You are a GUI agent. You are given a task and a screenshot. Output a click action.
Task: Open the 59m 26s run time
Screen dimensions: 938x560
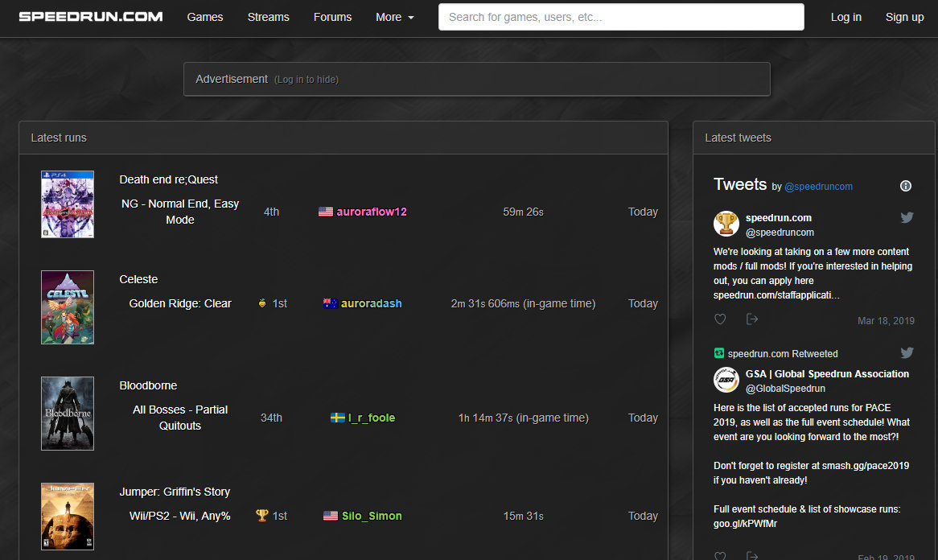tap(524, 212)
